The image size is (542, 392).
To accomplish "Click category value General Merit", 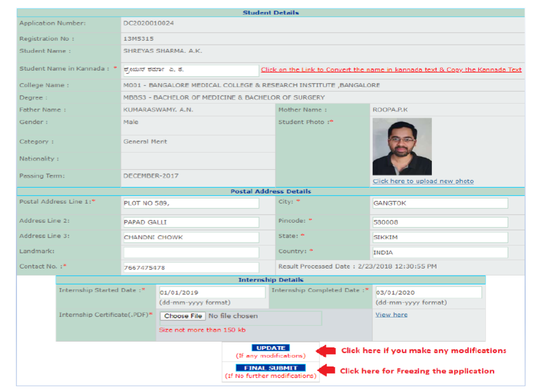I will (x=145, y=141).
